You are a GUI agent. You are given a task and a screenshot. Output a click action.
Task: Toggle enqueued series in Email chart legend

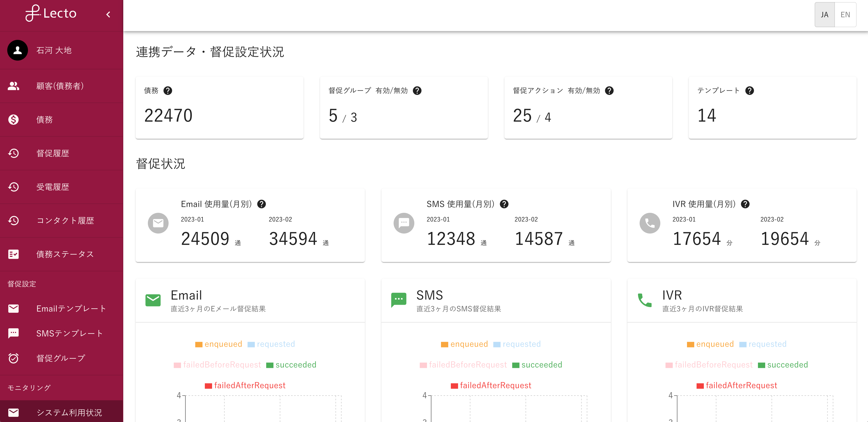219,344
